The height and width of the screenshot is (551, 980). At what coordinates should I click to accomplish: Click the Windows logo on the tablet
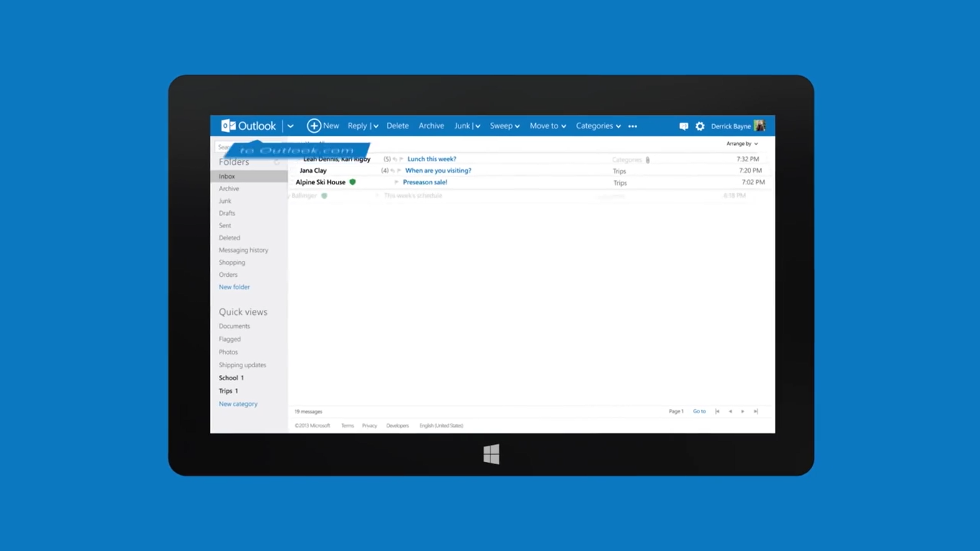[491, 454]
